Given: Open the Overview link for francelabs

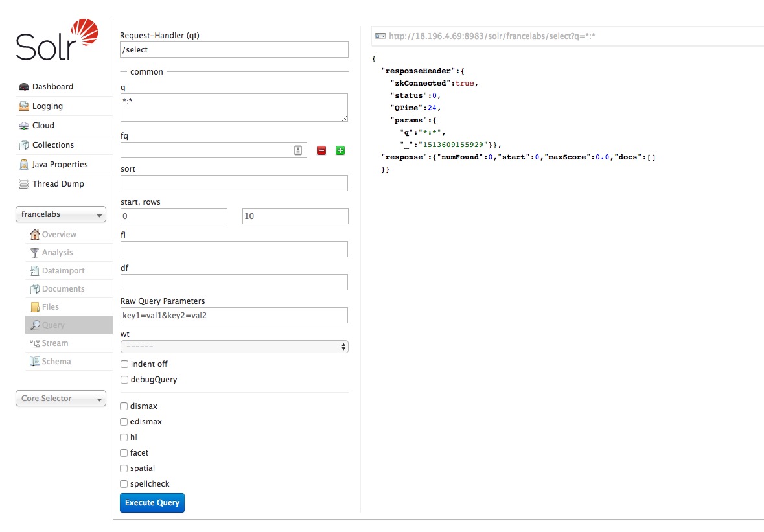Looking at the screenshot, I should (x=59, y=235).
